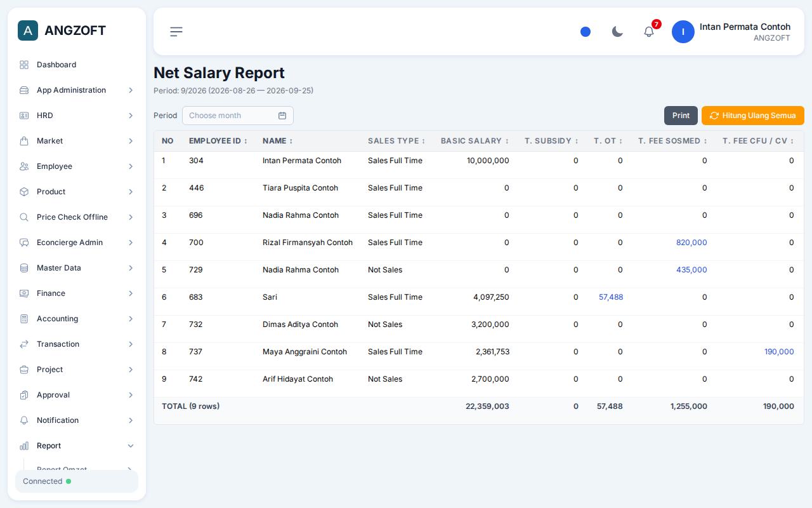Open the Accounting menu item
Image resolution: width=812 pixels, height=508 pixels.
(77, 319)
